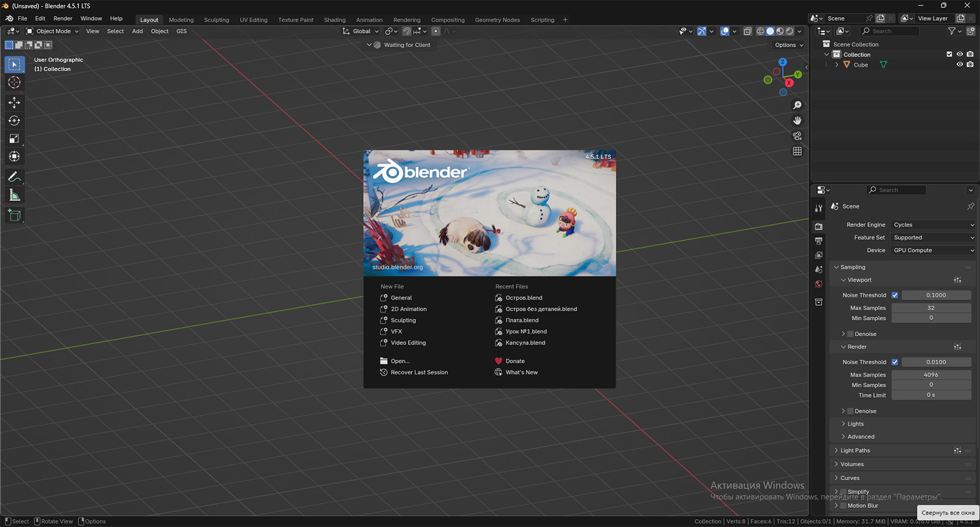Viewport: 980px width, 527px height.
Task: Click the pin icon next to Scene
Action: tap(970, 207)
